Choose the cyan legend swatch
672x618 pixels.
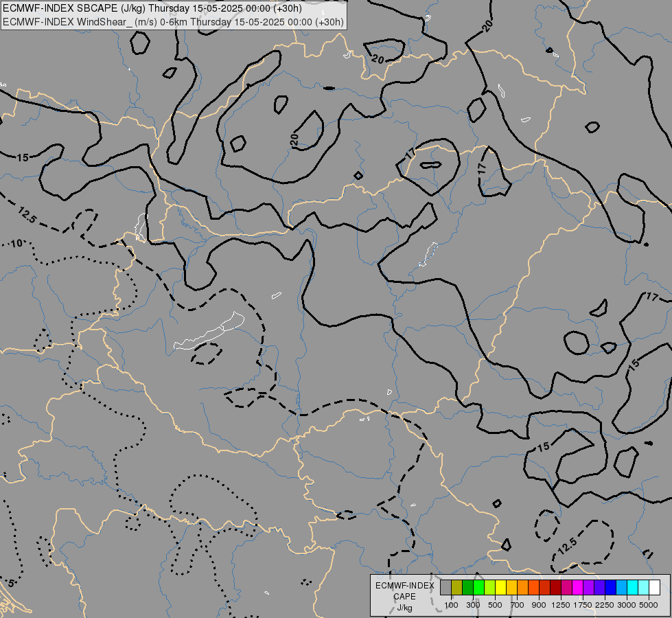tap(633, 587)
